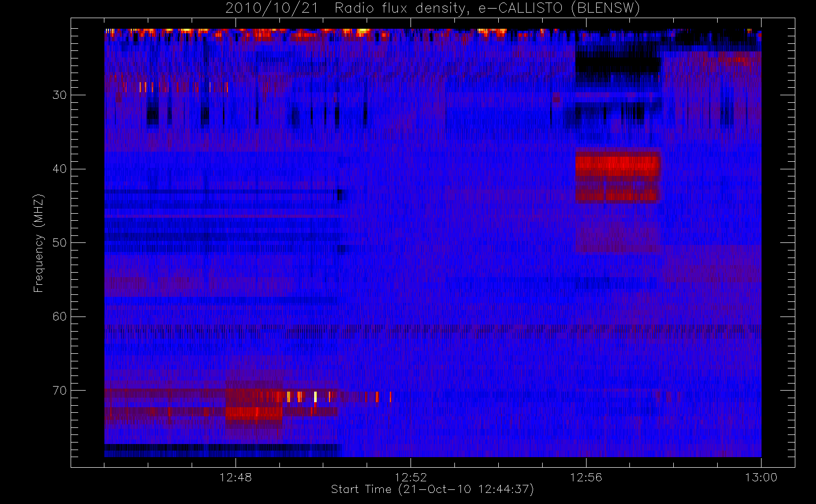Viewport: 816px width, 504px height.
Task: Click the 50 MHz frequency tick label
Action: click(60, 242)
